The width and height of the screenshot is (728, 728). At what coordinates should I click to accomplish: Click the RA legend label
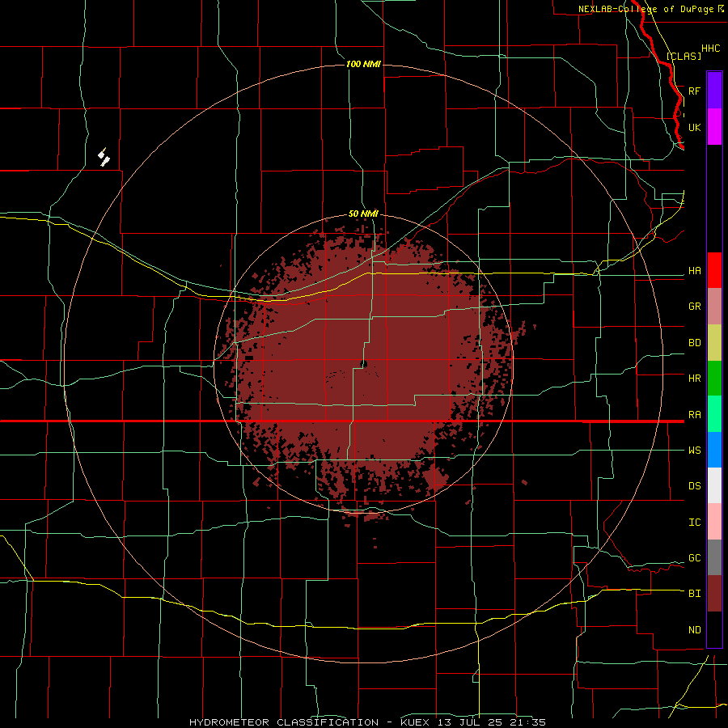pos(695,415)
